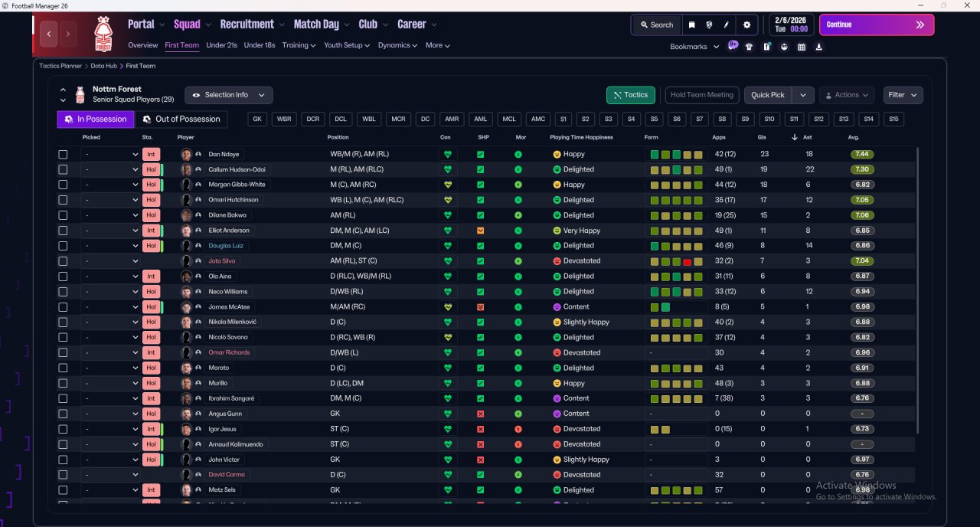The image size is (980, 527).
Task: Switch to the Under 21s tab
Action: [221, 45]
